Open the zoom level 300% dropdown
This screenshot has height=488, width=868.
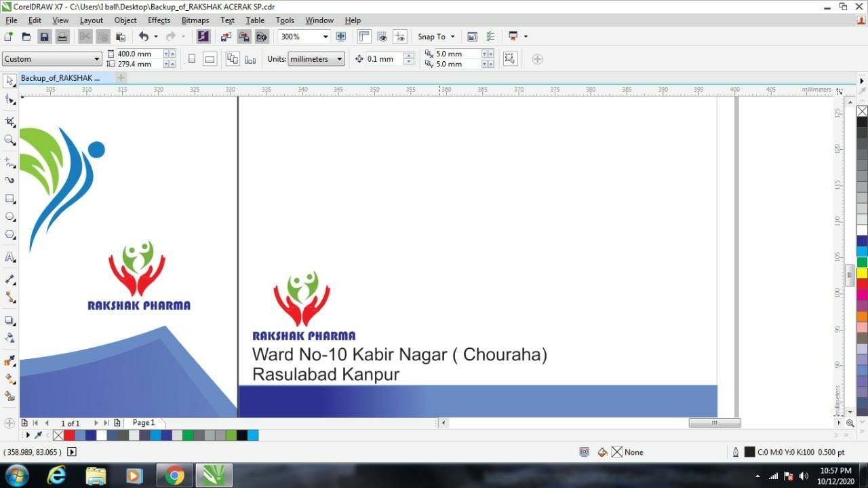tap(325, 37)
